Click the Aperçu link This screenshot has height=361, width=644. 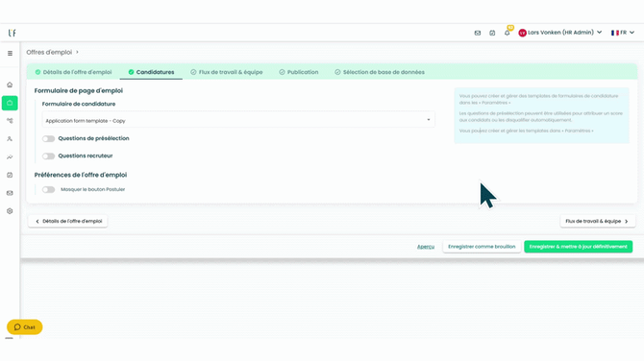[426, 247]
